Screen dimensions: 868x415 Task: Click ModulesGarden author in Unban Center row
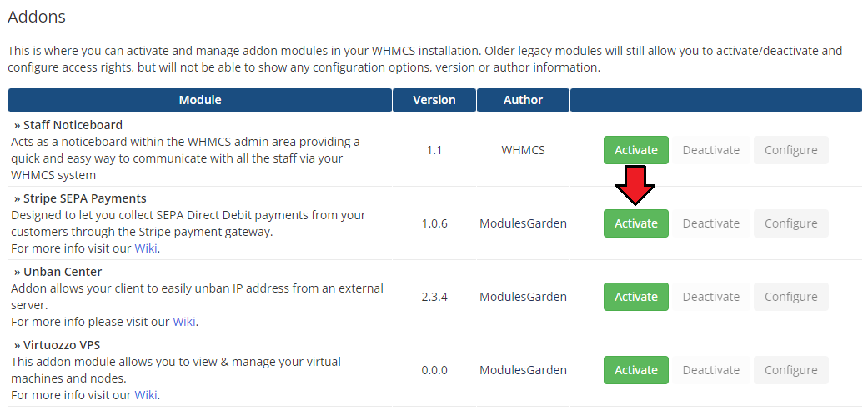[x=523, y=297]
